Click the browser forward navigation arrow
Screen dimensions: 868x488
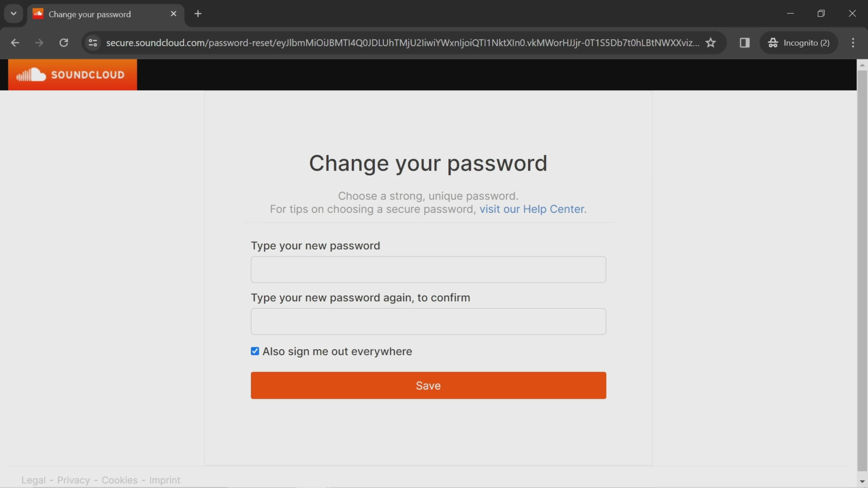click(38, 42)
